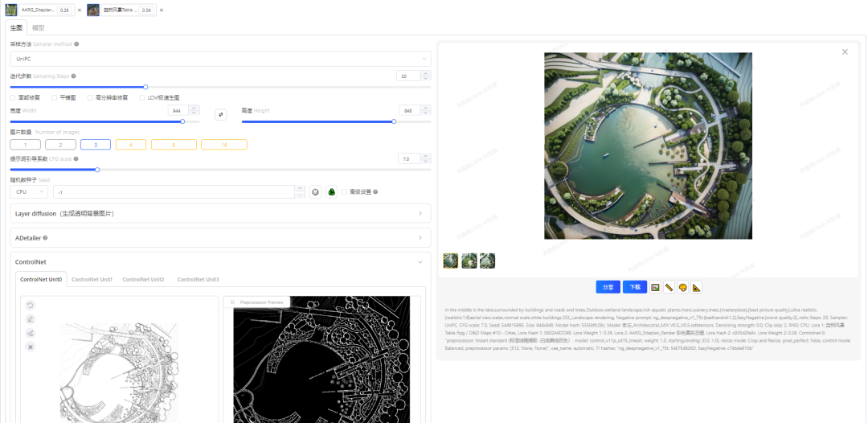Click the Height slider handle

coord(394,121)
